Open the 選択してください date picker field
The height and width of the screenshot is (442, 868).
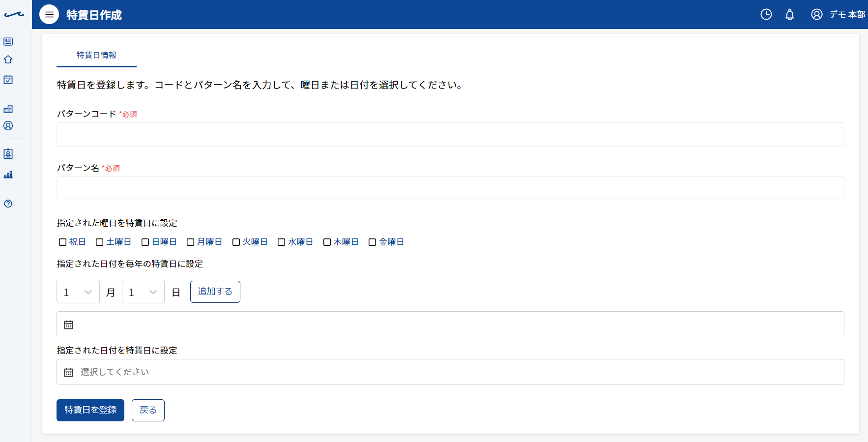coord(450,372)
